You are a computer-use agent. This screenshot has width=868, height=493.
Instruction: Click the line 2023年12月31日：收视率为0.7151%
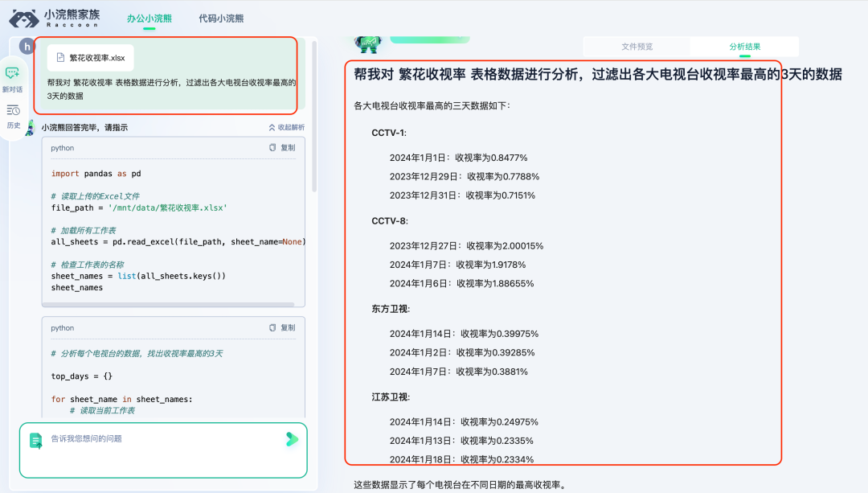[x=462, y=195]
